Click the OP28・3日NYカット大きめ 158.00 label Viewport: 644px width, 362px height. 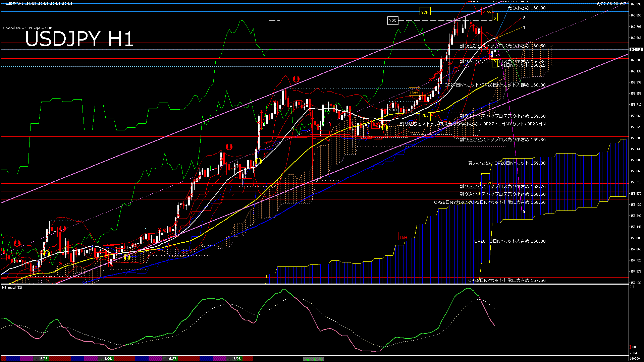[x=509, y=241]
